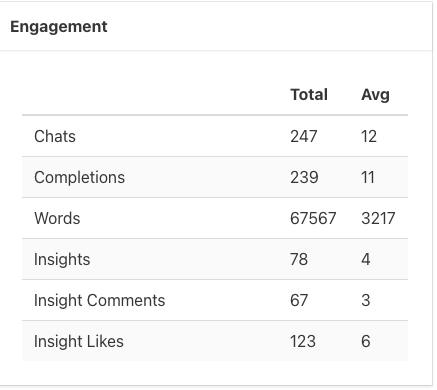Click the Insights average value 4
Screen dimensions: 437x390
[366, 259]
